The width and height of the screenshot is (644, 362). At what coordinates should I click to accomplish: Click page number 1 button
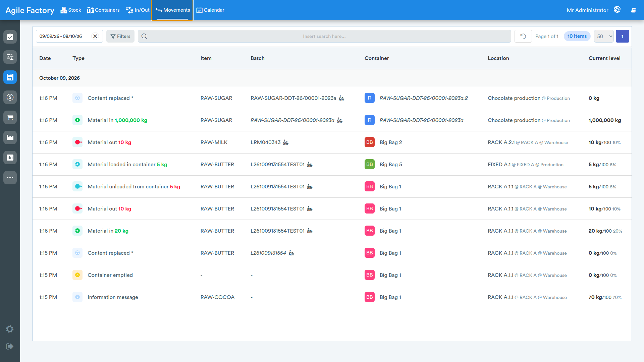623,36
